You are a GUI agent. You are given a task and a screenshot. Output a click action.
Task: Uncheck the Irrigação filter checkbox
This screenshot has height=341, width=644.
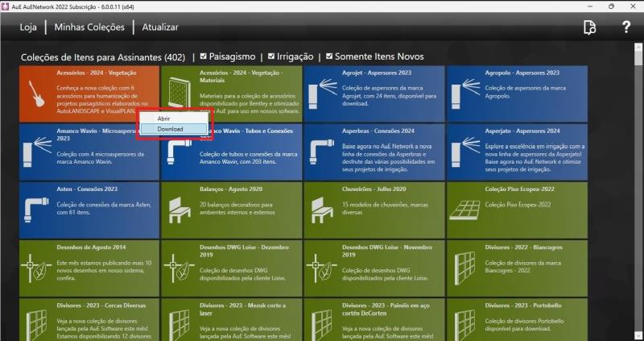click(271, 56)
